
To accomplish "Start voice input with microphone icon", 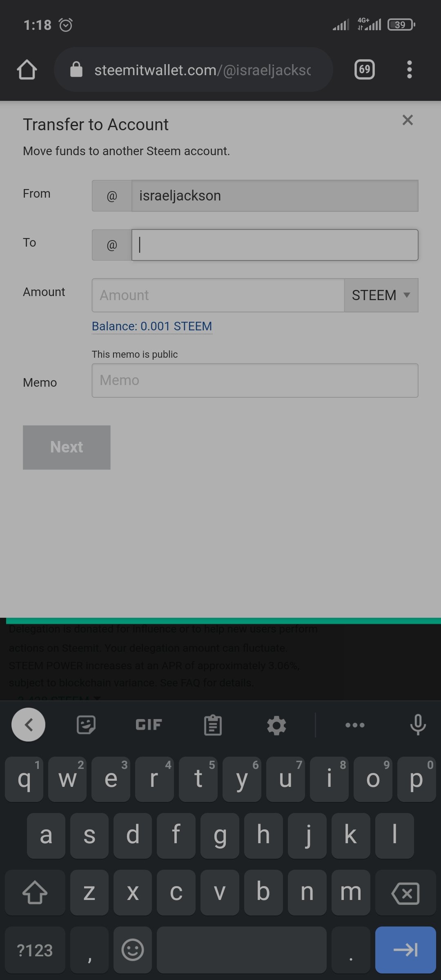I will [x=418, y=725].
